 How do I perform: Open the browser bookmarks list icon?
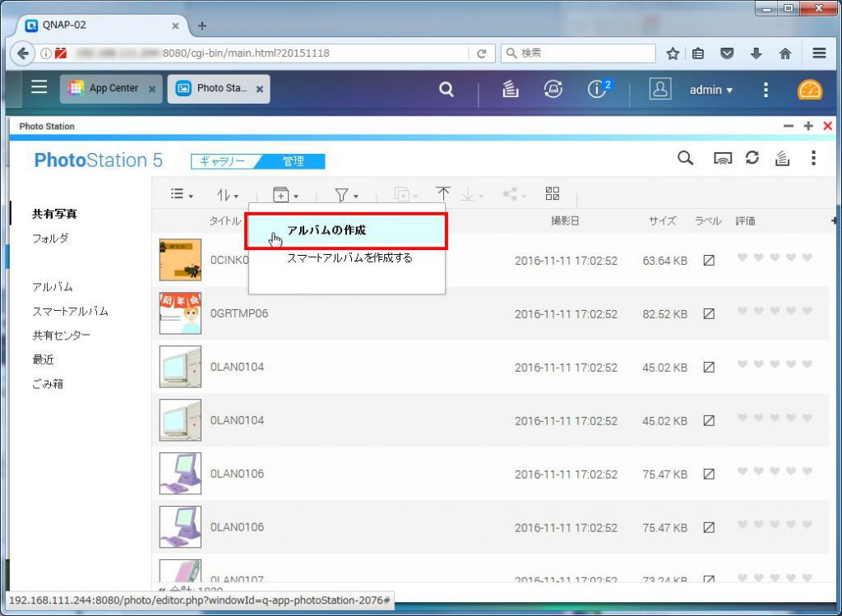[698, 53]
